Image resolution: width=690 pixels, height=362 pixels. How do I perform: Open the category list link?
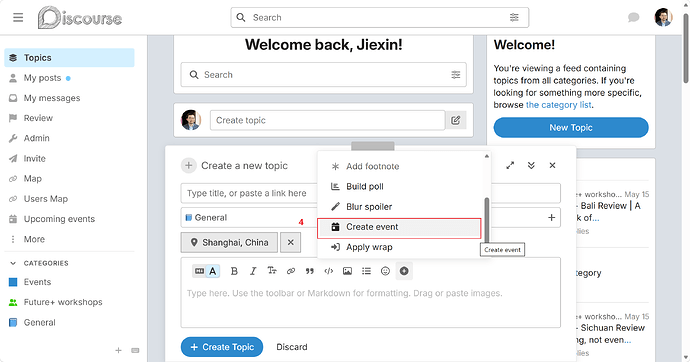(558, 105)
